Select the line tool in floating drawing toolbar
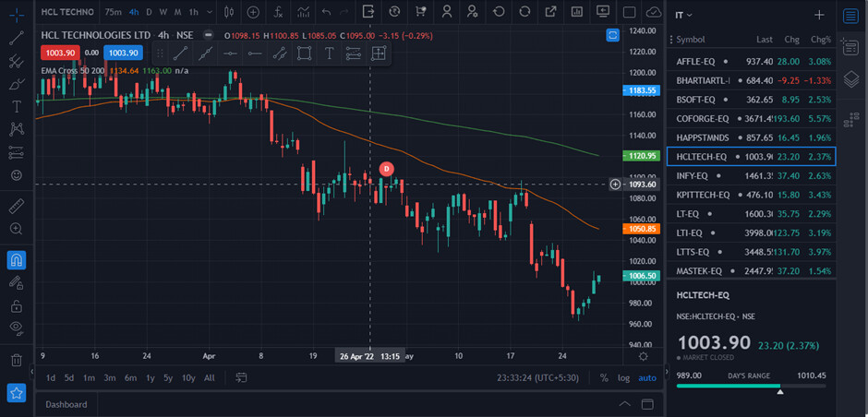 coord(180,54)
